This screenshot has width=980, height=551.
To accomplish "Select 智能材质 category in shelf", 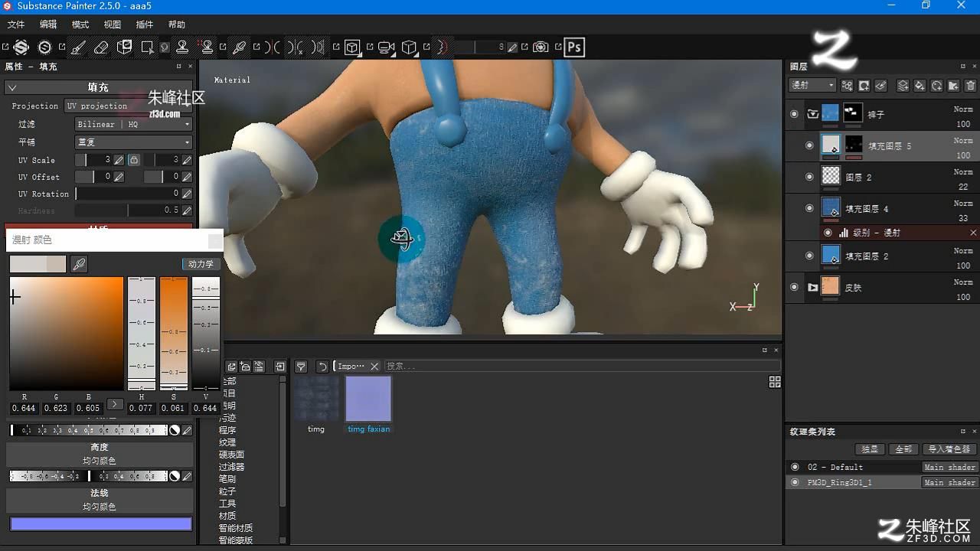I will pos(236,528).
